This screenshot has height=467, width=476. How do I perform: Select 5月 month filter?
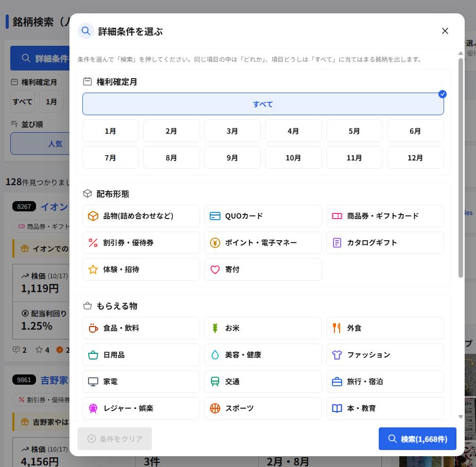(x=355, y=131)
